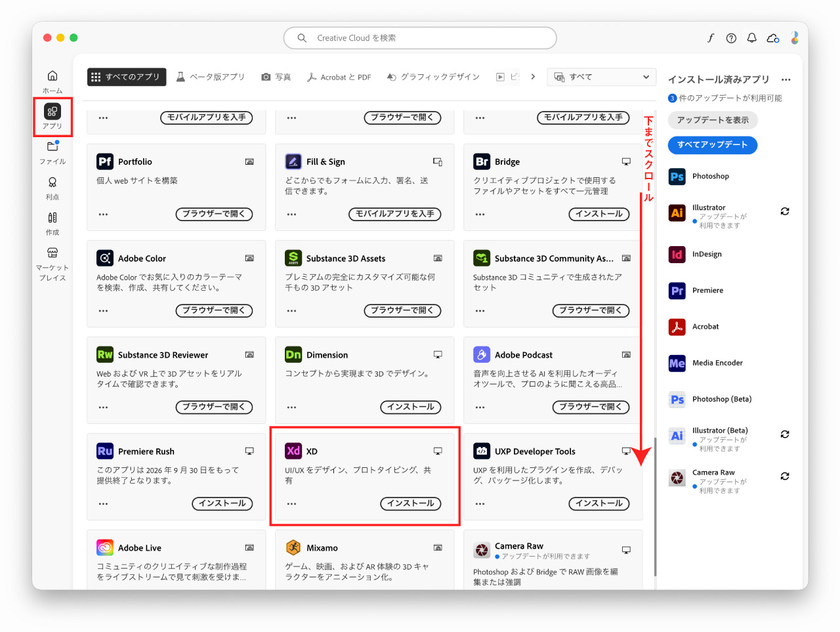Screen dimensions: 840x632
Task: Open notifications bell icon
Action: (752, 38)
